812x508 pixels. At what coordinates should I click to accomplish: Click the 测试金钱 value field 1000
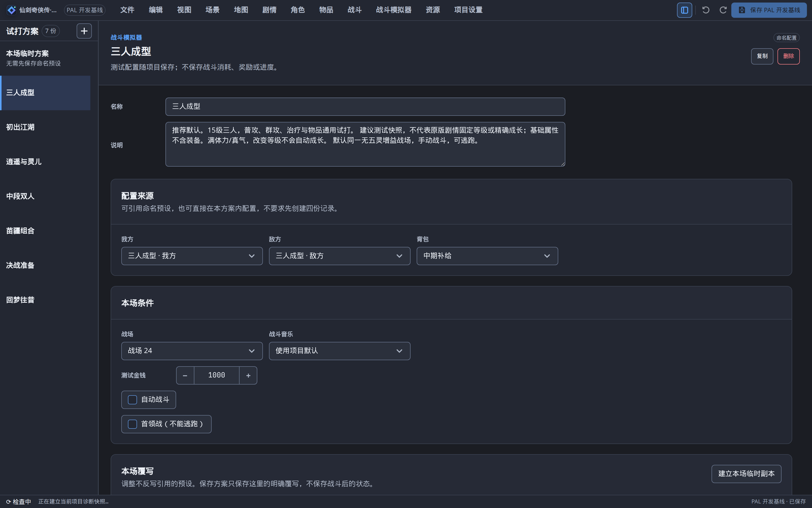217,375
